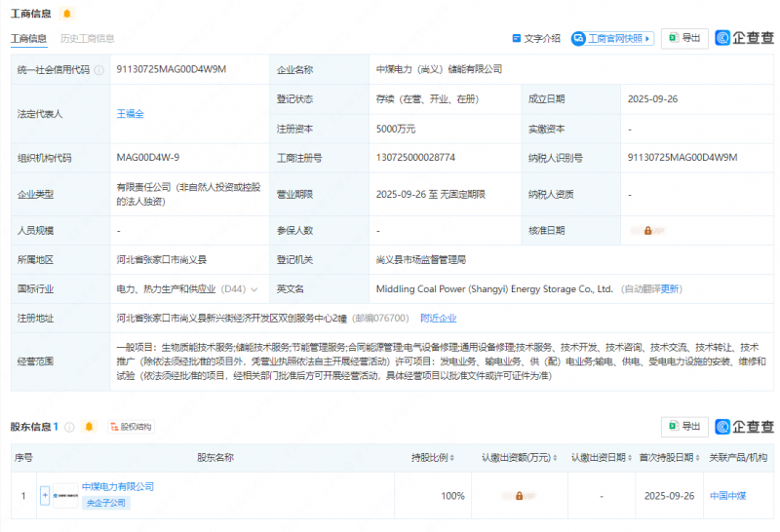Screen dimensions: 780x532
Task: Open the 股权结构 equity structure view
Action: pos(132,427)
